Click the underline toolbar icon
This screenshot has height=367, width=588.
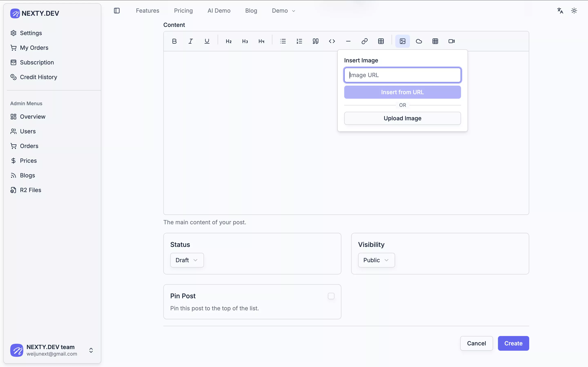207,41
